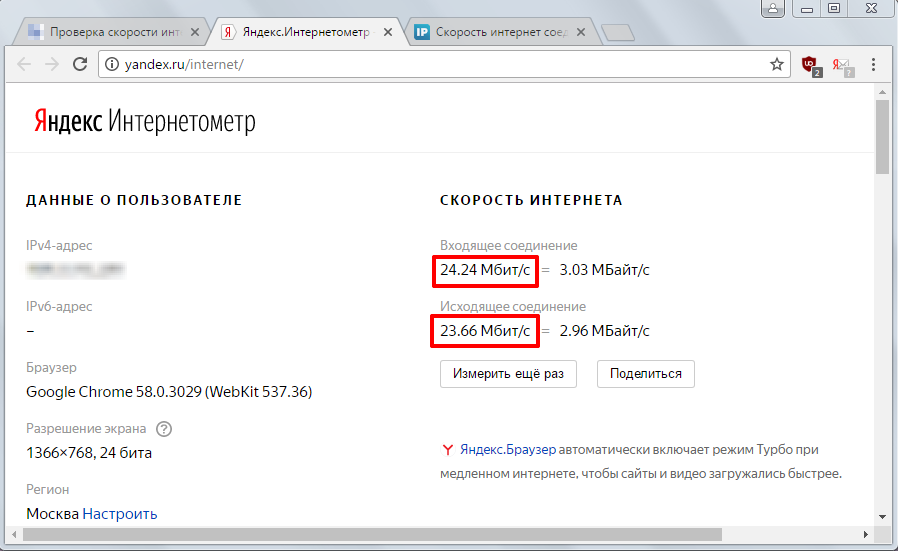Reload the page with the refresh icon
898x551 pixels.
tap(80, 64)
